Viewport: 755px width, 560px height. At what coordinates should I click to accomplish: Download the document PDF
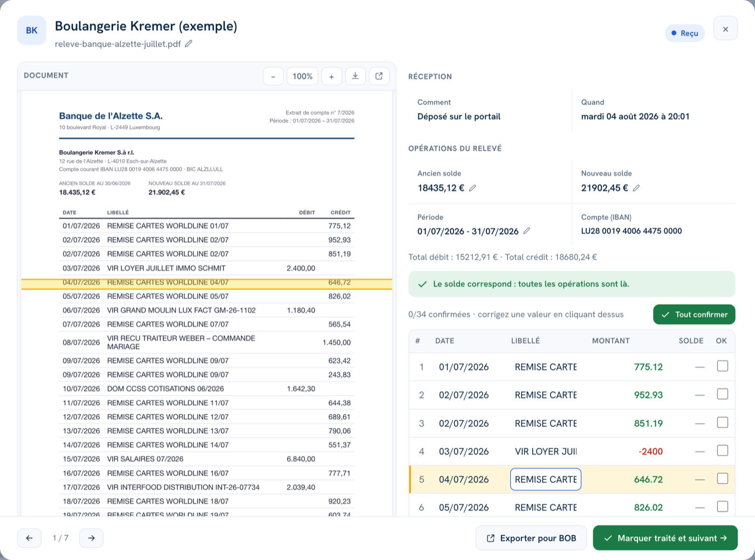[355, 76]
